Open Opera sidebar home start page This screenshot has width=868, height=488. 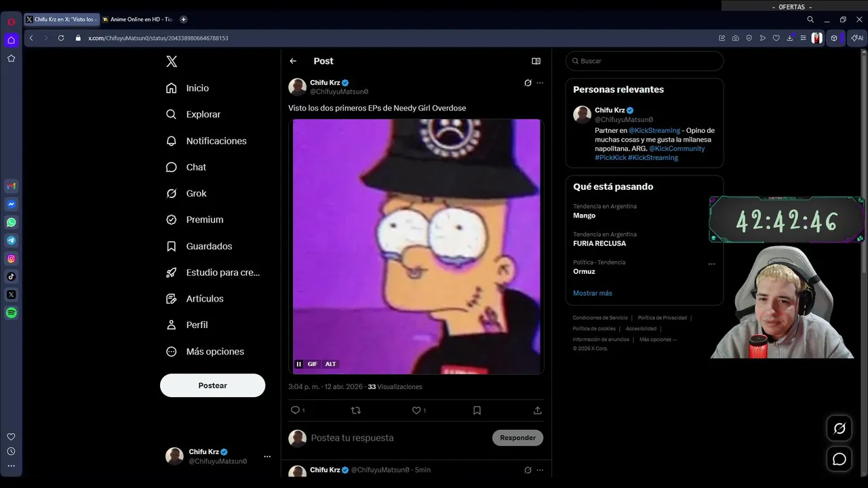(12, 41)
